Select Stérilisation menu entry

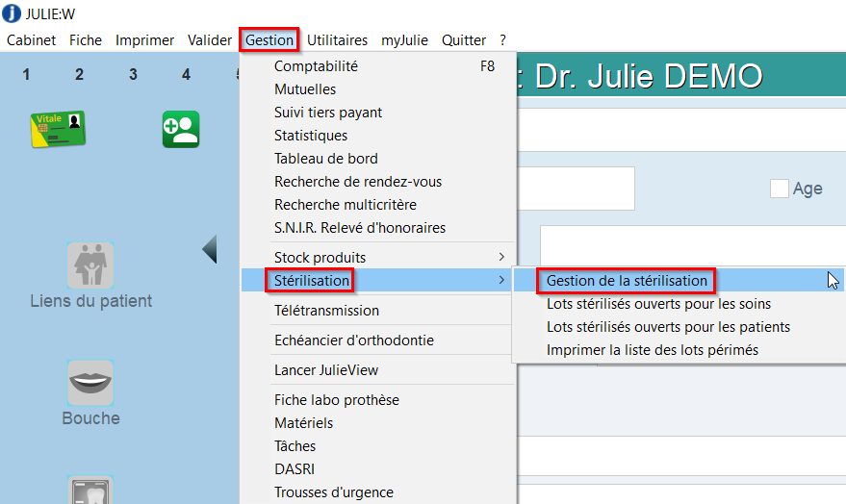click(x=378, y=280)
